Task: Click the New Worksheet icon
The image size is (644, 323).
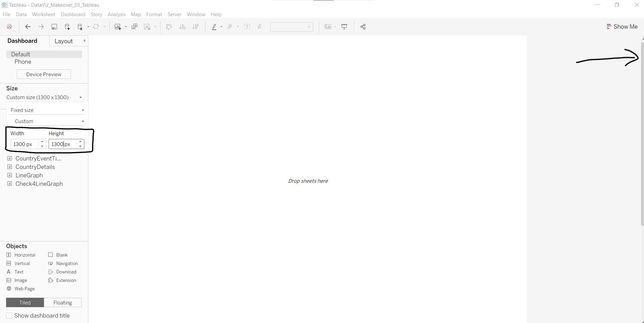Action: 117,27
